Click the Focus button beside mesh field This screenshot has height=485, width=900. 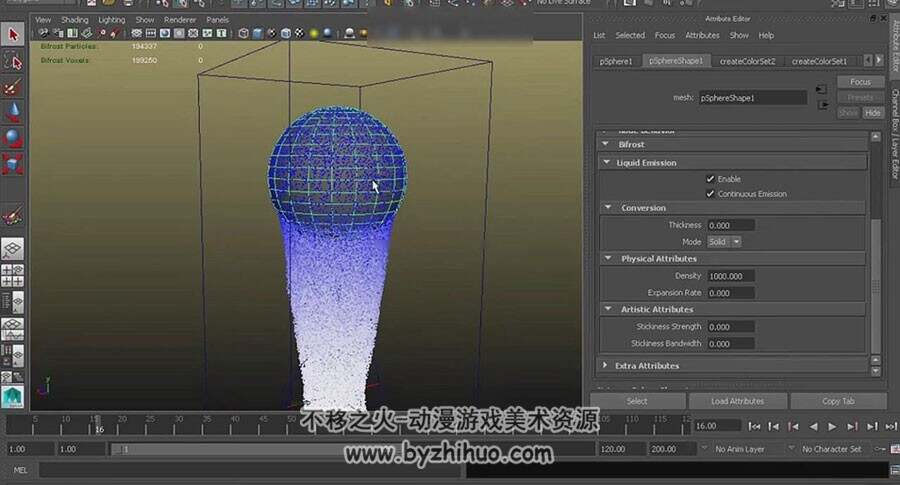860,82
